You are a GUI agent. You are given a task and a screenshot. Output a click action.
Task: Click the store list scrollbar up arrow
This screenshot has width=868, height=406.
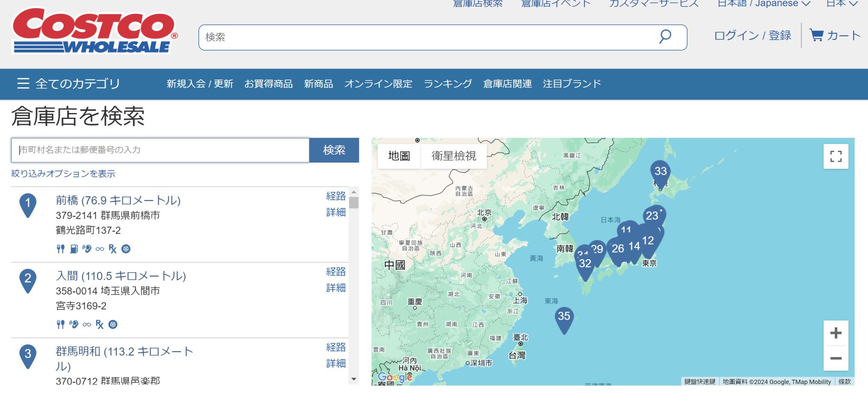(x=354, y=192)
